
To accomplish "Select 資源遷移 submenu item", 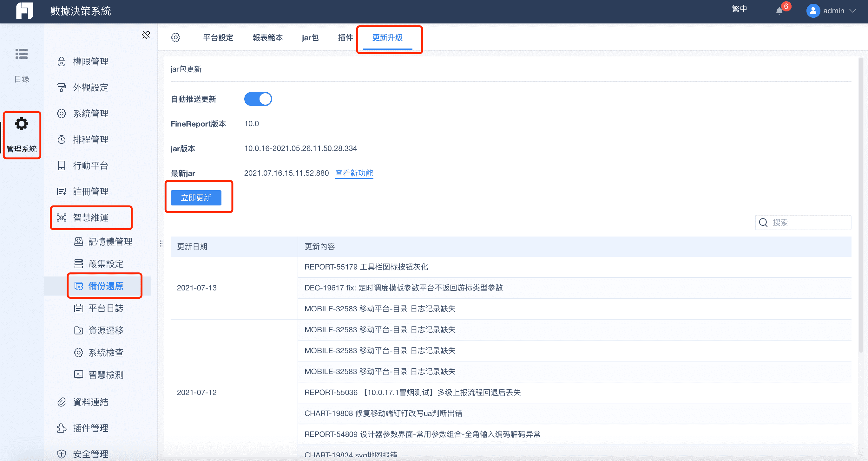I will (x=106, y=330).
